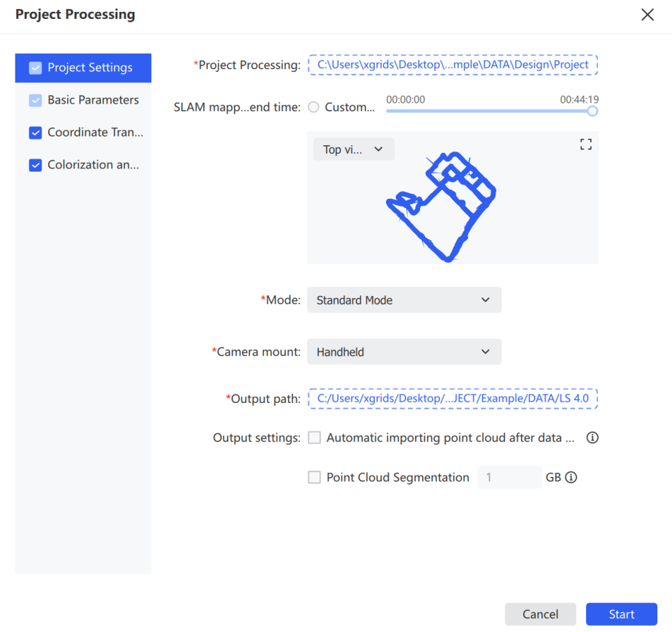Click the SLAM end time slider handle
Viewport: 672px width, 632px height.
click(592, 112)
